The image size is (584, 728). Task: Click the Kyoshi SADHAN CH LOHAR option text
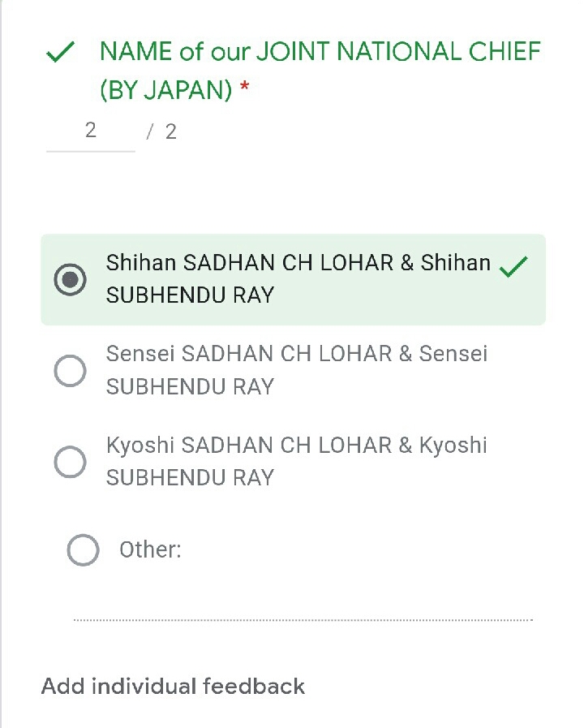(296, 445)
